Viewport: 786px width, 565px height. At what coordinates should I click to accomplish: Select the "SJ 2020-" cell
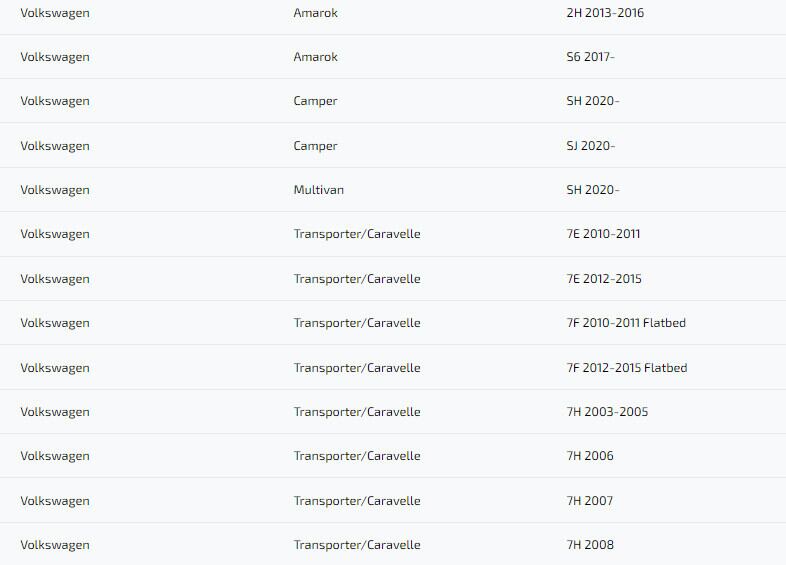click(x=591, y=146)
